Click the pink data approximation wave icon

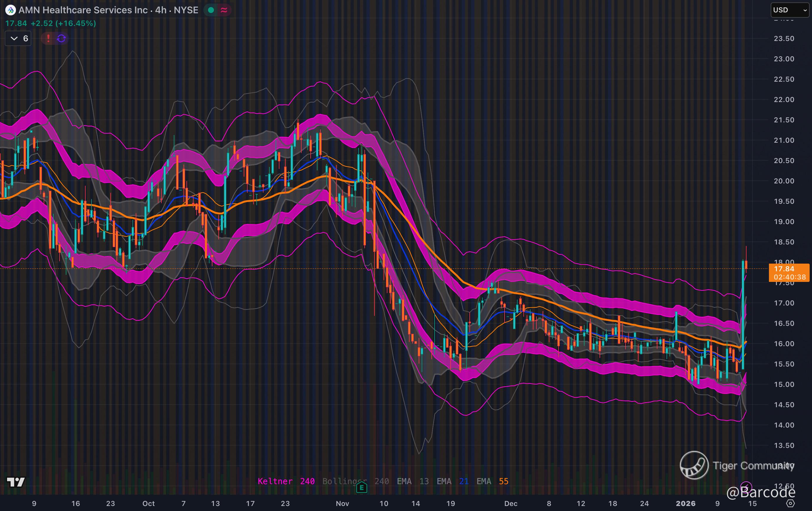(224, 10)
